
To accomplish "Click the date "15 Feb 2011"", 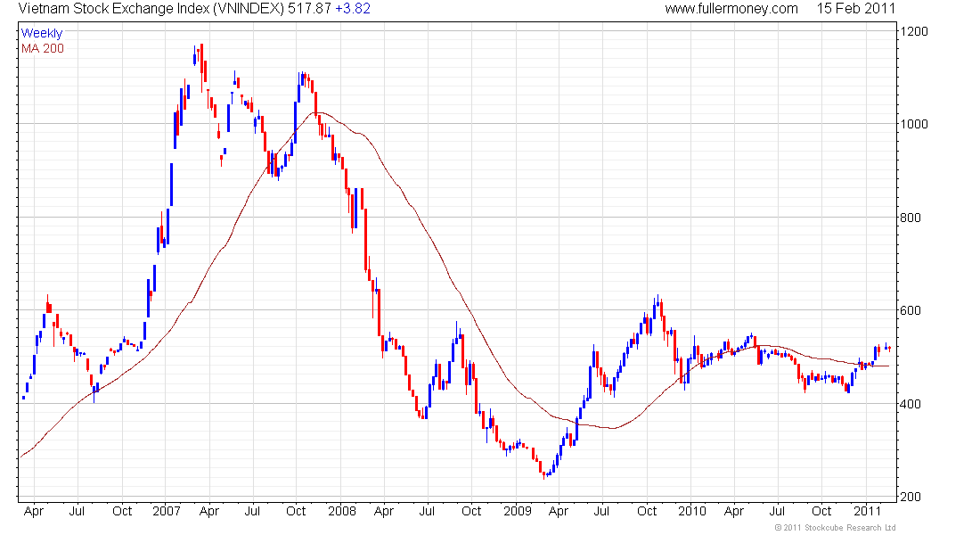I will (856, 9).
